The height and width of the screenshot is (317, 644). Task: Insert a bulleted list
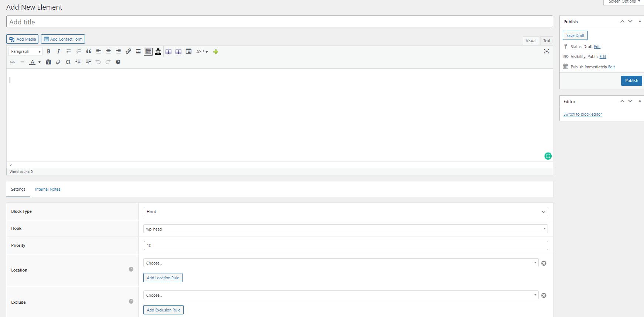tap(68, 51)
